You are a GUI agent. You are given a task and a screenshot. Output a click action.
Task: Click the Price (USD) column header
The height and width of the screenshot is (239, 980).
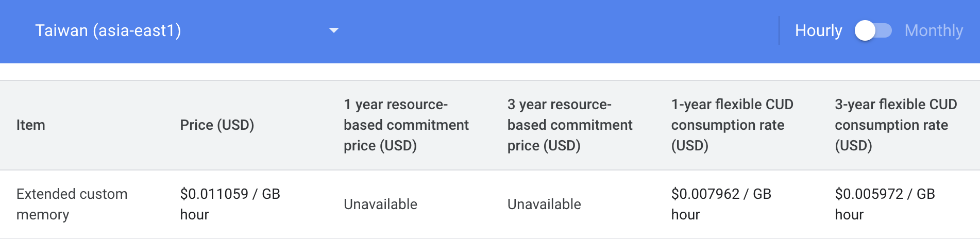click(217, 125)
